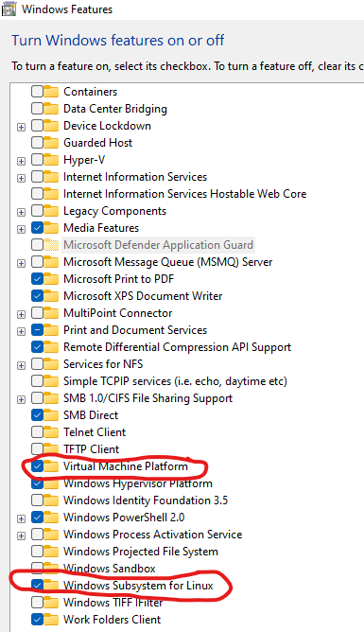Viewport: 364px width, 632px height.
Task: Click the SMB Direct folder icon
Action: pyautogui.click(x=51, y=415)
